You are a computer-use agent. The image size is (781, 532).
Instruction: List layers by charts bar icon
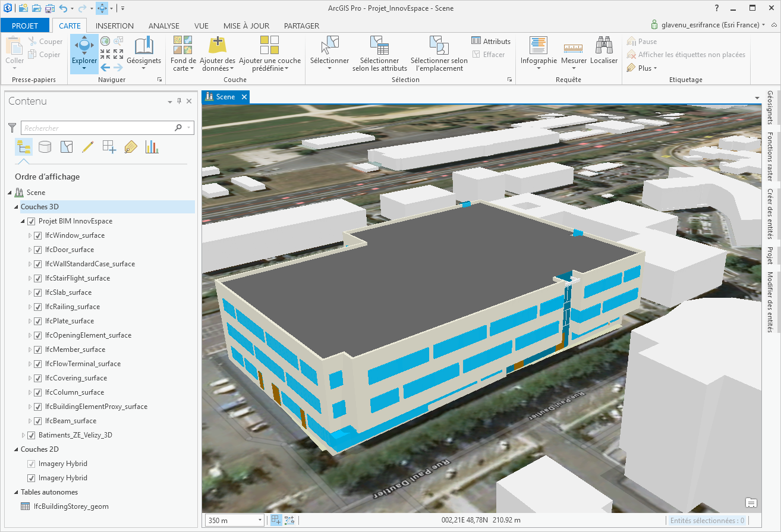pyautogui.click(x=152, y=147)
